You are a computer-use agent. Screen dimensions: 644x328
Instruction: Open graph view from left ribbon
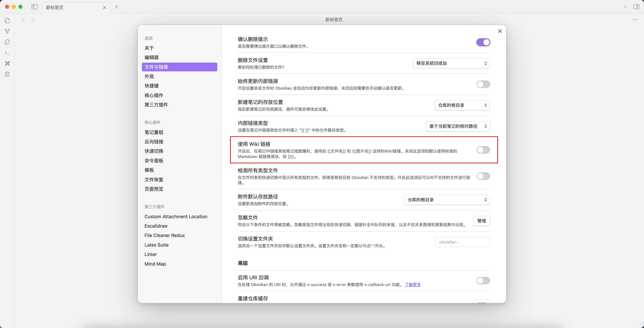[x=7, y=31]
